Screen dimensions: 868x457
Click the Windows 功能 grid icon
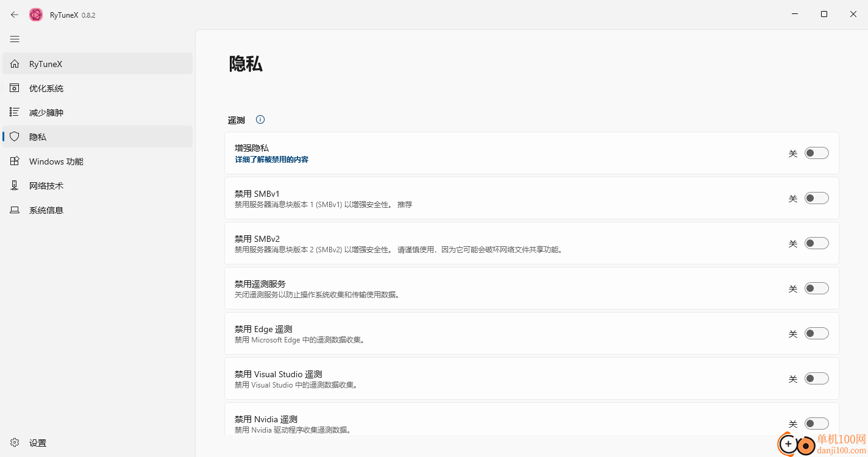coord(15,161)
